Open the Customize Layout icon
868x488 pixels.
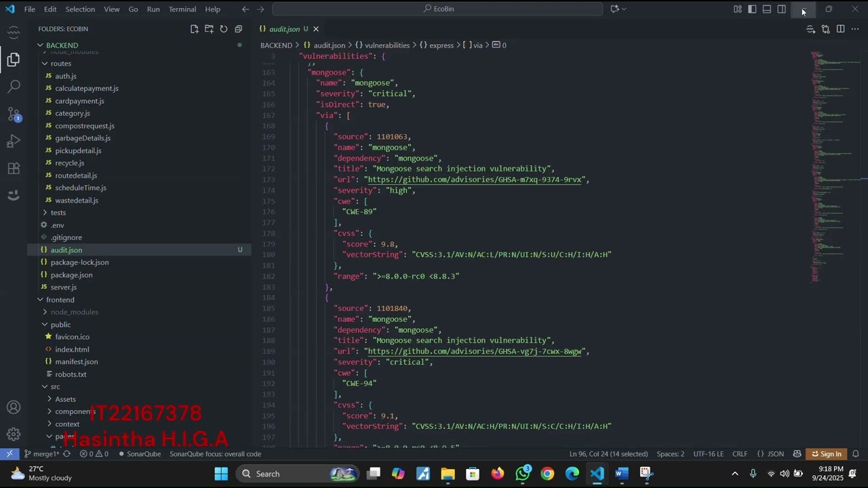737,9
